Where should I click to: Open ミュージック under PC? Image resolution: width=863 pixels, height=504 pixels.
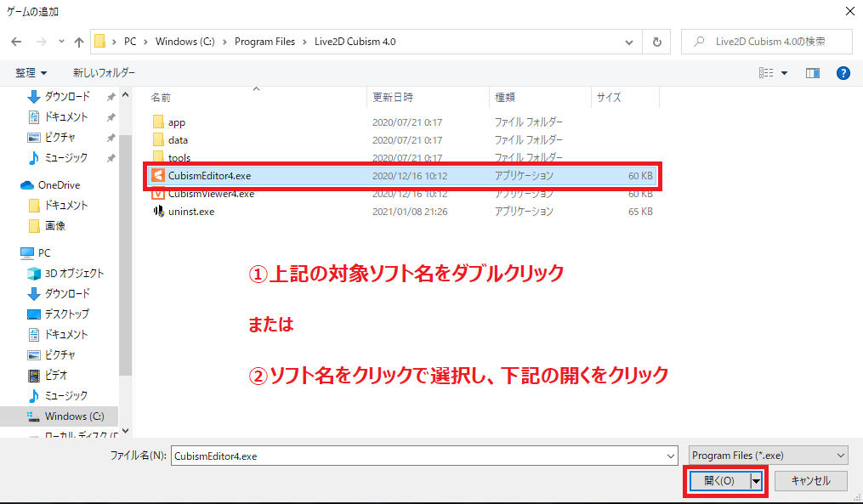pos(66,395)
